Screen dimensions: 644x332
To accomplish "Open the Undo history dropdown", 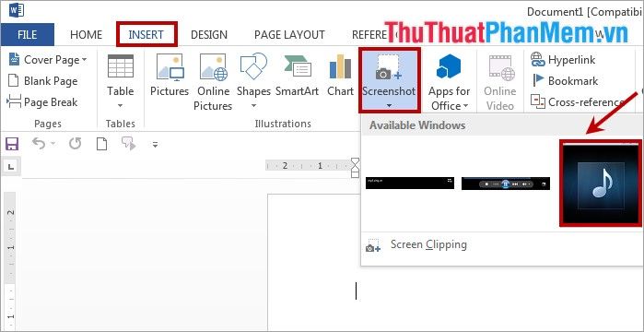I will [x=53, y=144].
